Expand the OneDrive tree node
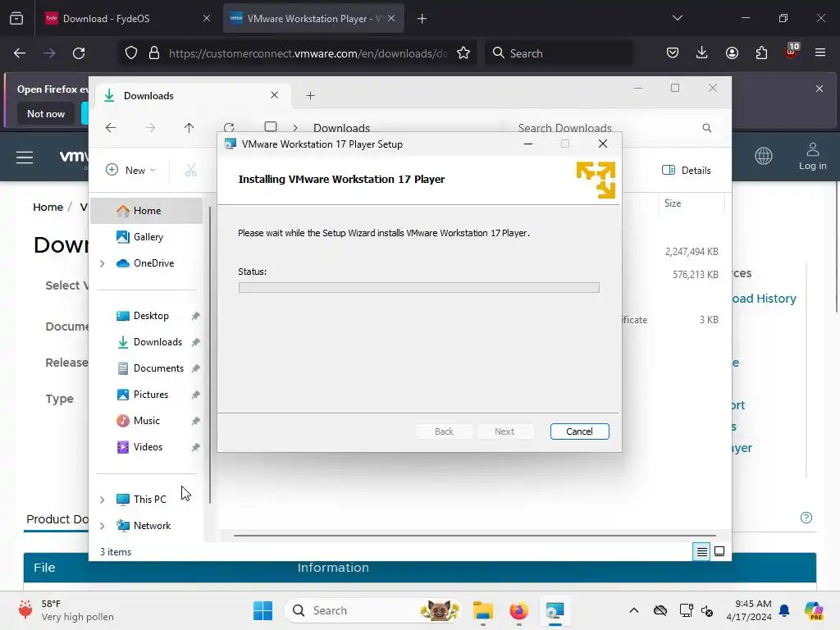The height and width of the screenshot is (630, 840). (x=102, y=263)
